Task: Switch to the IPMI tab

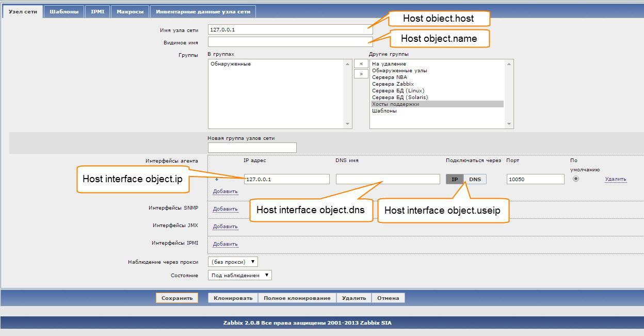Action: (x=98, y=11)
